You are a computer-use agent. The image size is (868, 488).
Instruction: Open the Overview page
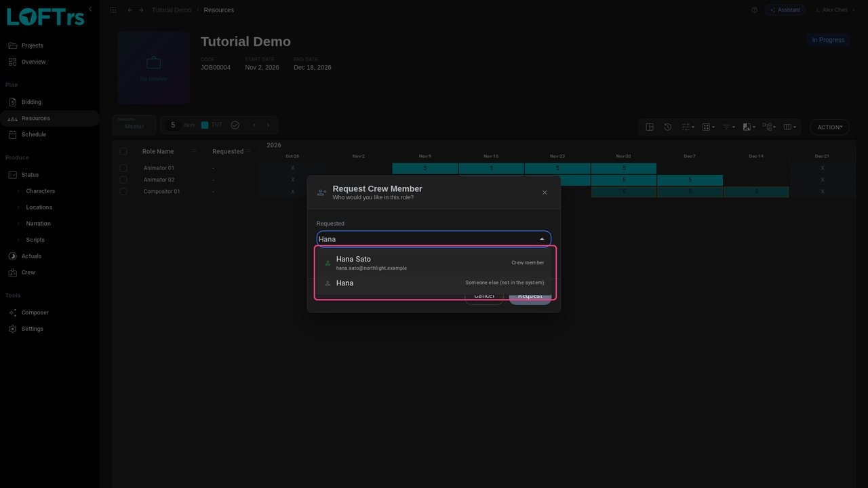pos(50,62)
